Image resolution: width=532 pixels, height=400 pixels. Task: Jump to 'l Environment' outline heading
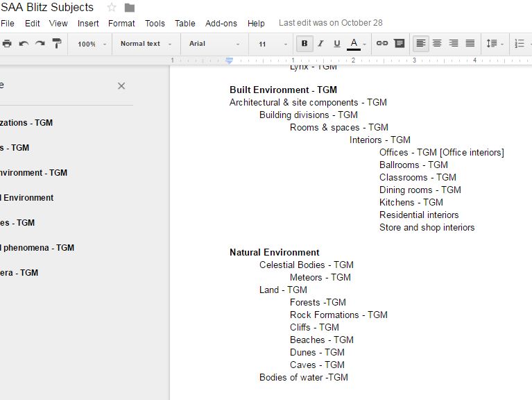tap(27, 198)
